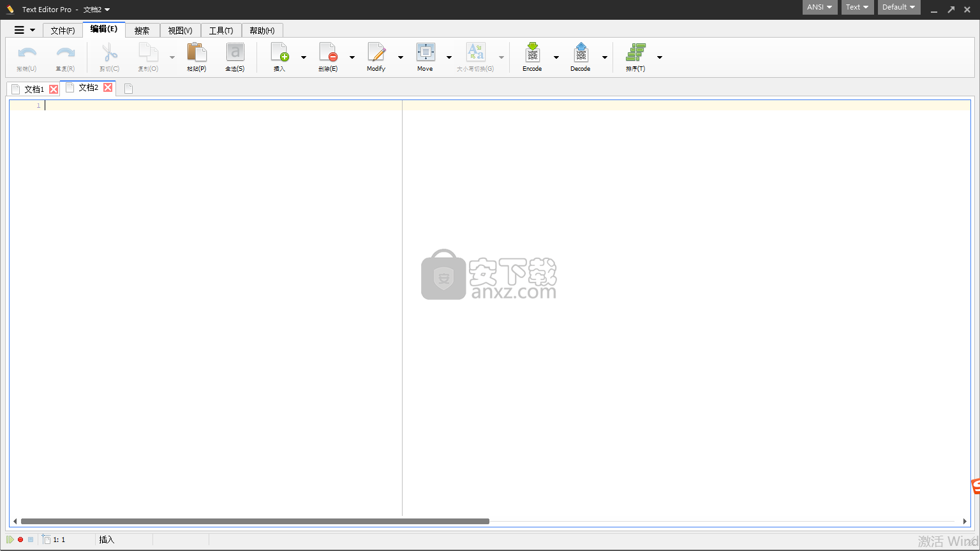The image size is (980, 551).
Task: Select the 编辑(E) ribbon tab
Action: (x=104, y=29)
